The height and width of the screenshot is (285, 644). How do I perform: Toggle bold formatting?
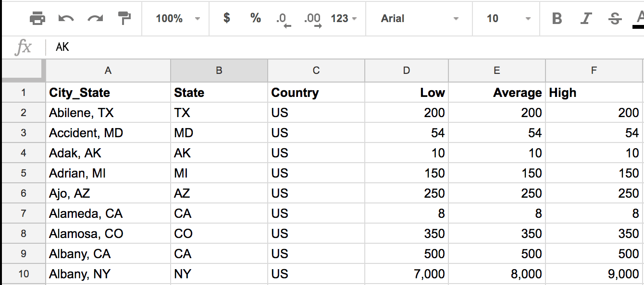click(557, 19)
